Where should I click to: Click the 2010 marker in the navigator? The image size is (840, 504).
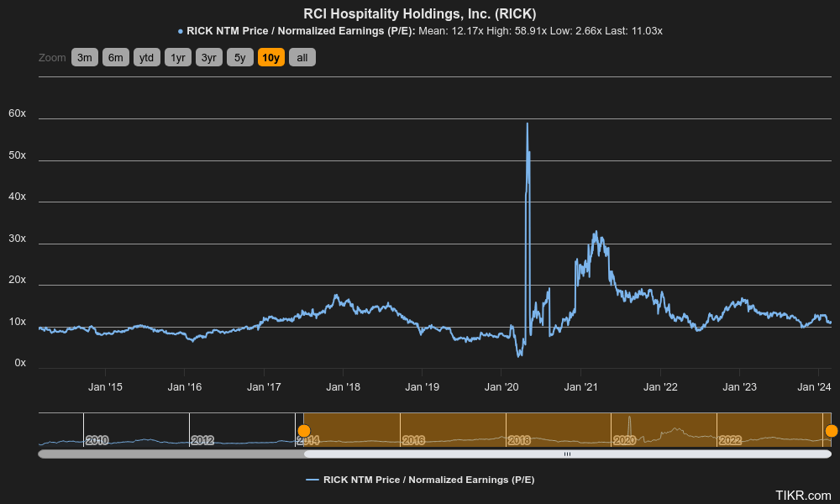[x=97, y=440]
